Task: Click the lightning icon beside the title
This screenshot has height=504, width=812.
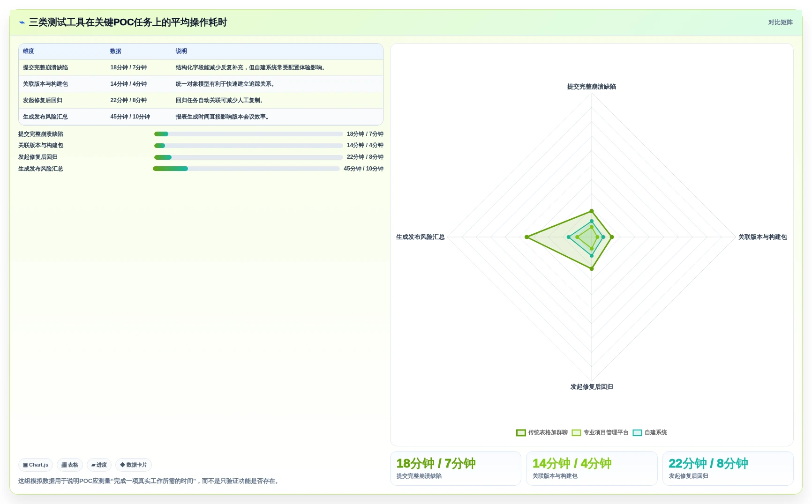Action: coord(22,22)
